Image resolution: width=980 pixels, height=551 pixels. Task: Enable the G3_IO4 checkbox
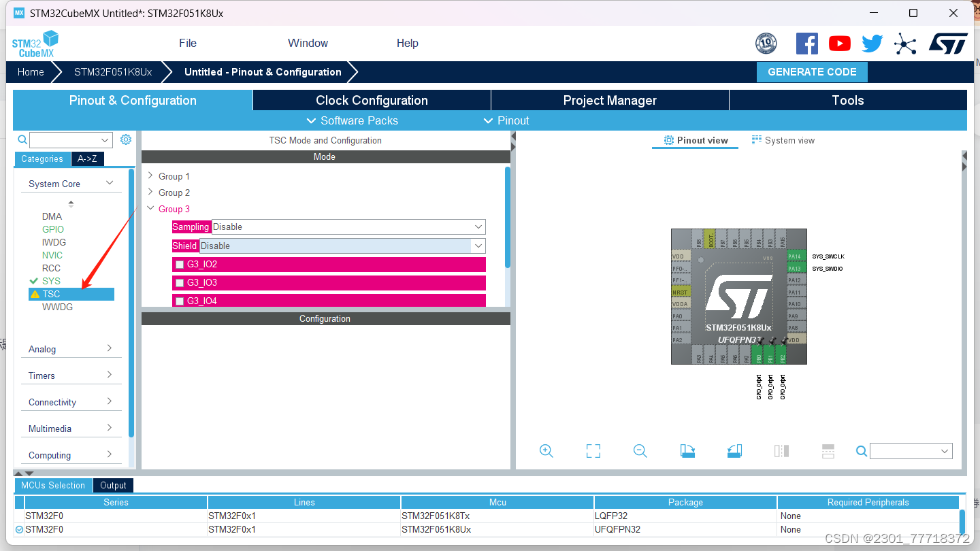coord(180,300)
